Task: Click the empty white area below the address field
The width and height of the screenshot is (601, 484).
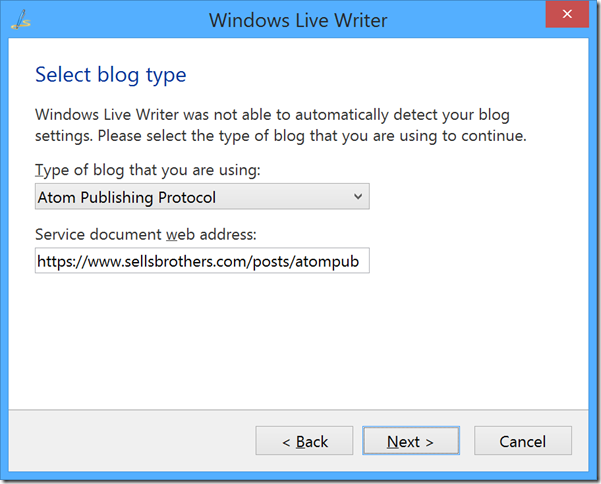Action: pyautogui.click(x=298, y=341)
